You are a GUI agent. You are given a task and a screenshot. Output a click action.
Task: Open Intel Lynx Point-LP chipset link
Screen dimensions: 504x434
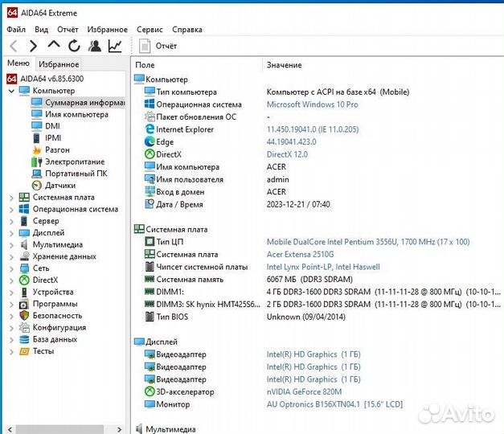point(323,267)
